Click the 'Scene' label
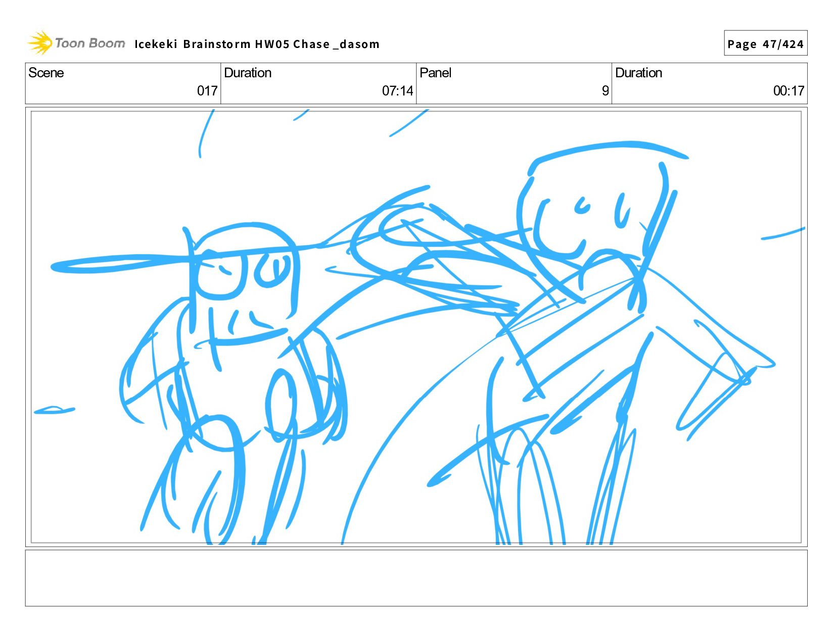 click(46, 73)
